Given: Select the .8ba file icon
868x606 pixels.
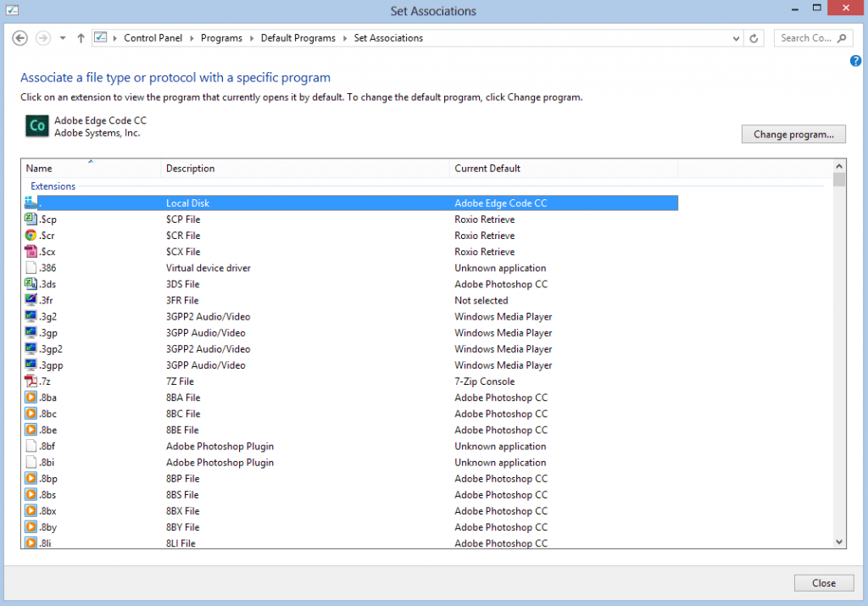Looking at the screenshot, I should pos(31,398).
